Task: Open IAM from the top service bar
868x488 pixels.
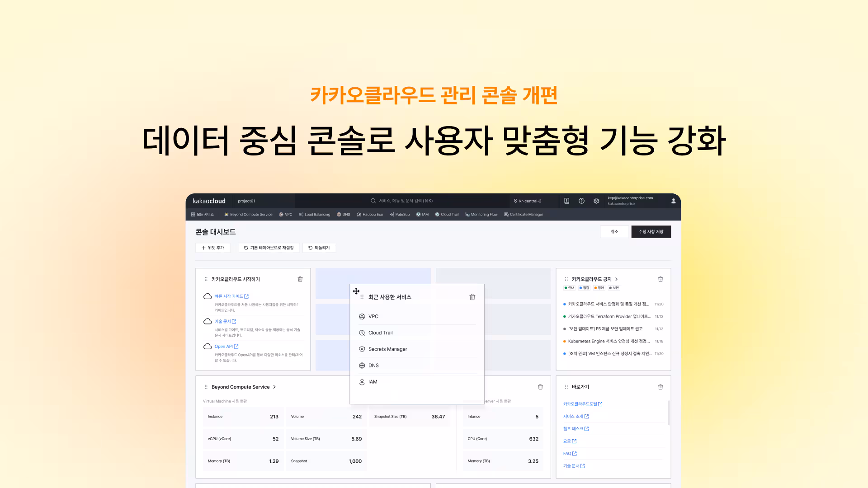Action: (x=422, y=215)
